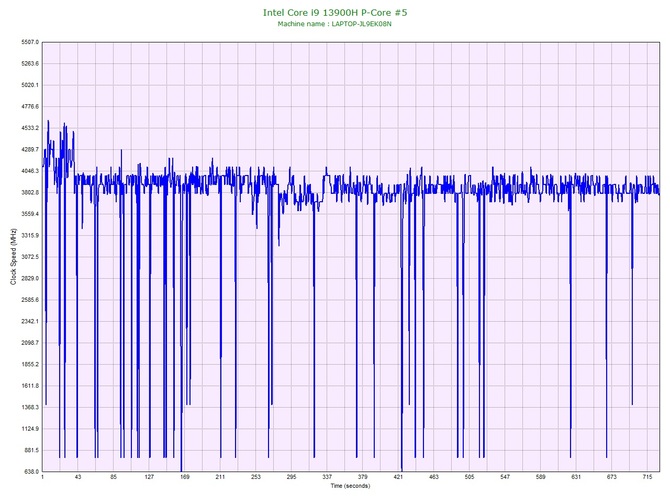Click the x-axis tick label 421
The width and height of the screenshot is (670, 503).
tap(398, 477)
